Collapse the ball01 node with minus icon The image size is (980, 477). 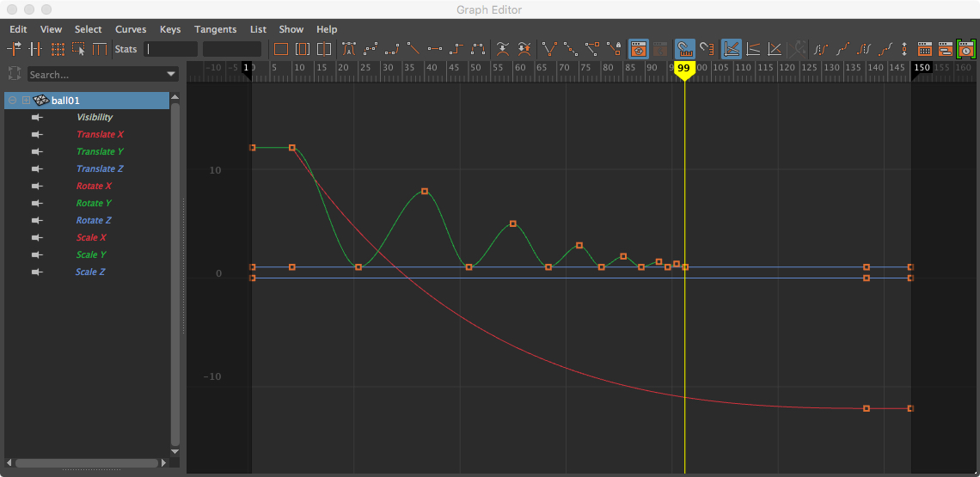pyautogui.click(x=13, y=101)
